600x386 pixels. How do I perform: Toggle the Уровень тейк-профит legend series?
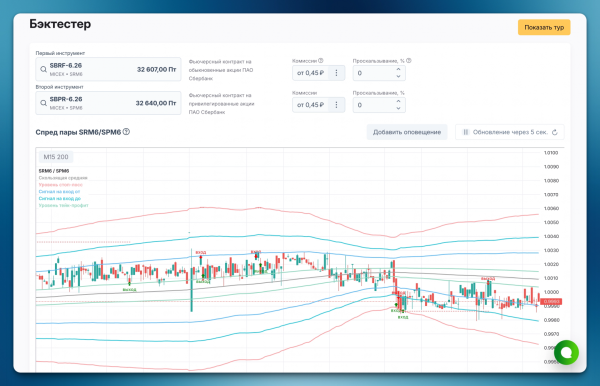[x=64, y=205]
